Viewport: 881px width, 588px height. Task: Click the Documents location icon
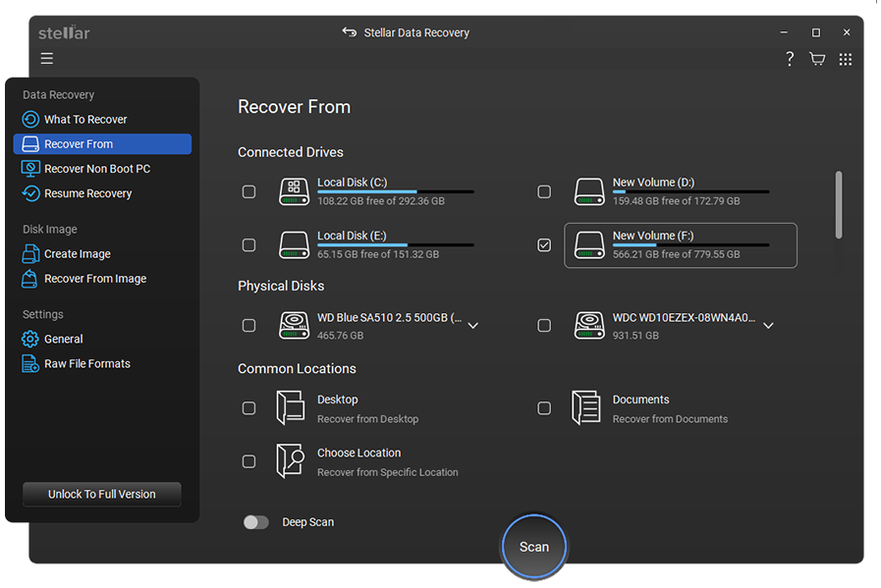[586, 407]
